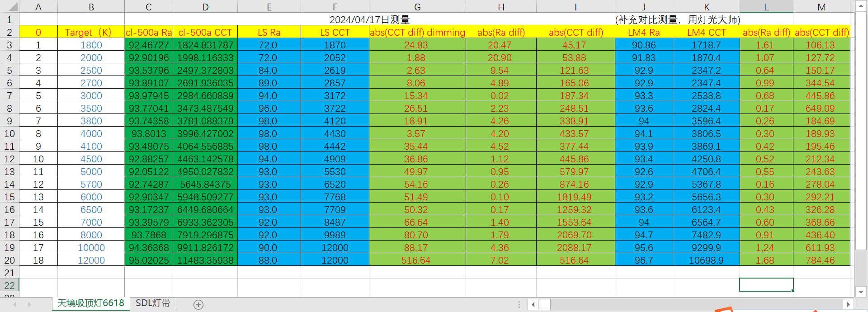Select LS CCT cell 9989
This screenshot has height=312, width=868.
tap(335, 235)
